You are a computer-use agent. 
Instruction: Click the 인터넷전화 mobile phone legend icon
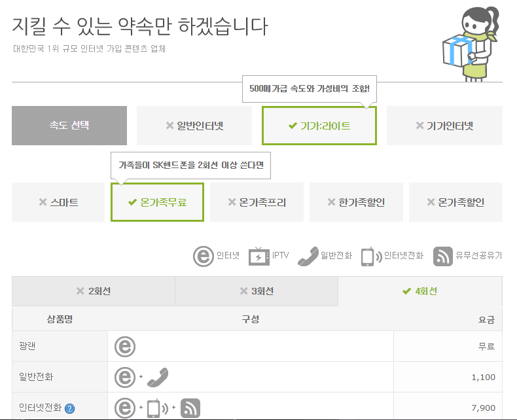pos(370,256)
